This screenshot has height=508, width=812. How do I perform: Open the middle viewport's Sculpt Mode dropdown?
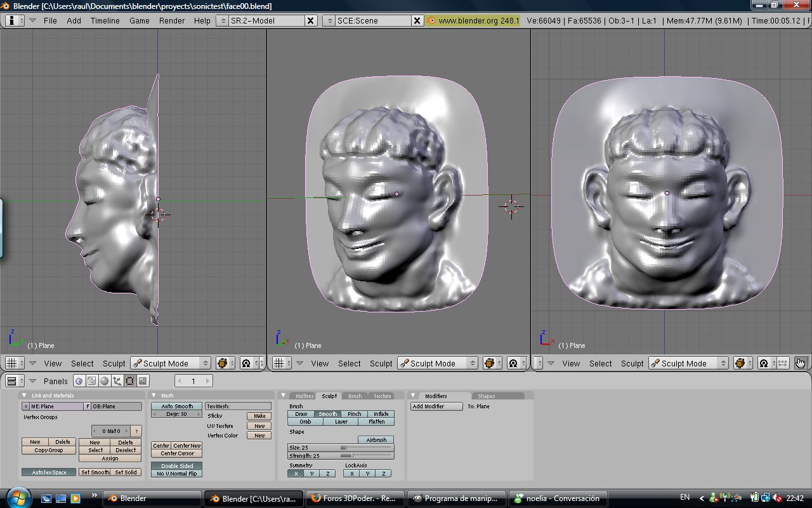point(438,363)
